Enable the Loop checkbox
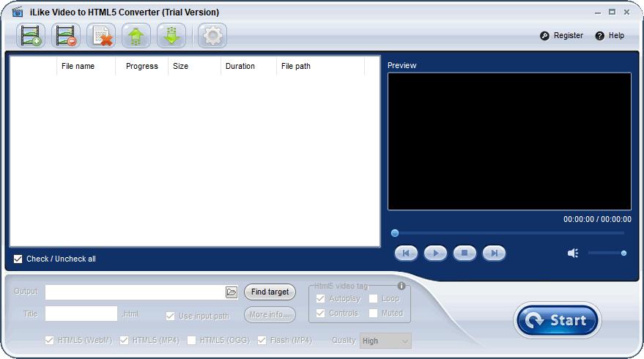644x359 pixels. pos(373,299)
